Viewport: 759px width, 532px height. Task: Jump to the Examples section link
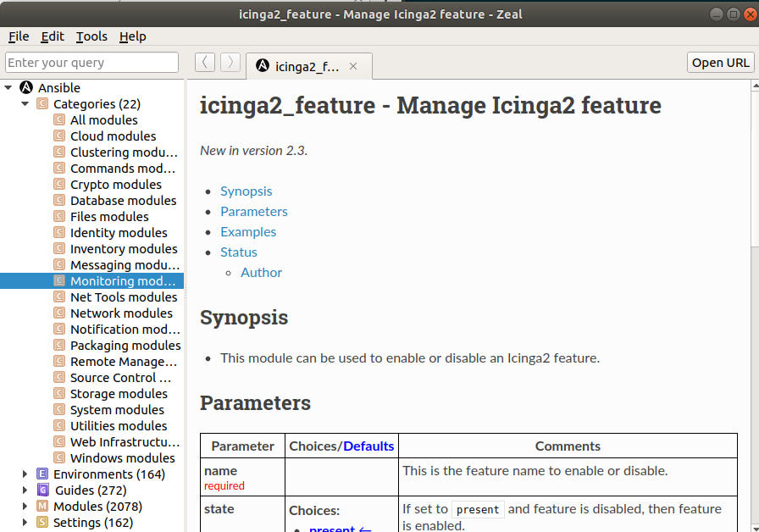248,232
